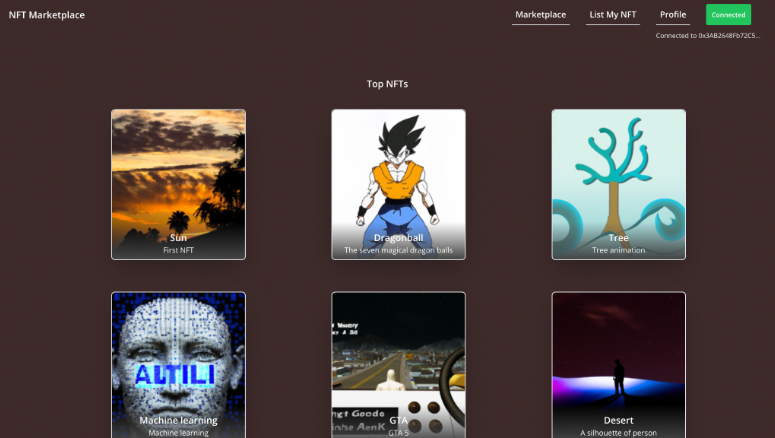775x438 pixels.
Task: Click 'A silhouette of person' text
Action: [618, 433]
